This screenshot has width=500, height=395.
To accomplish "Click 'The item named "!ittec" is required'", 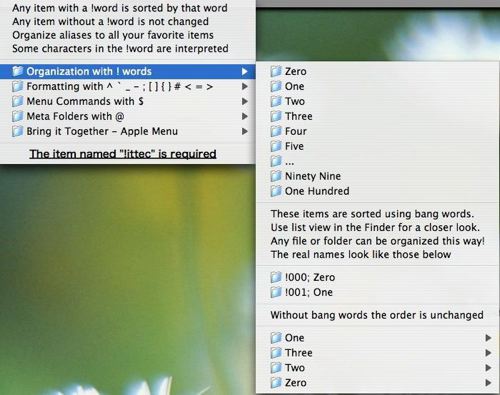I will (123, 154).
